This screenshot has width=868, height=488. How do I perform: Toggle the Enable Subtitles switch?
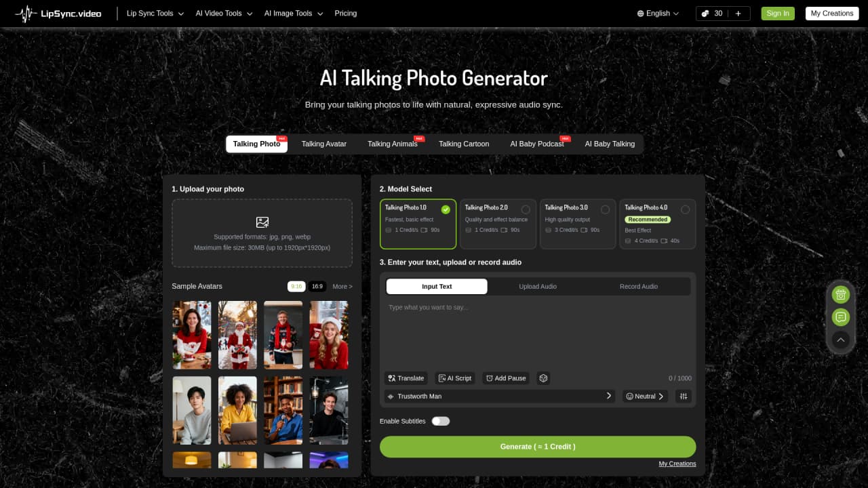441,421
